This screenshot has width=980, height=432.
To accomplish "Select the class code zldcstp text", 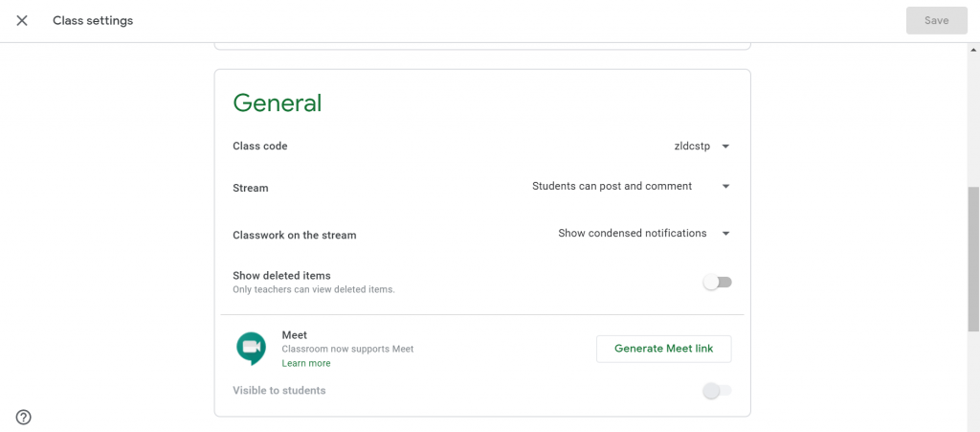I will pos(692,147).
